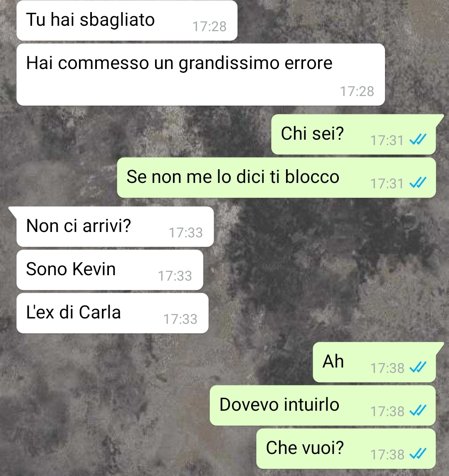Click blue double-check beside 'ti blocco' message
This screenshot has height=476, width=449.
[x=418, y=183]
